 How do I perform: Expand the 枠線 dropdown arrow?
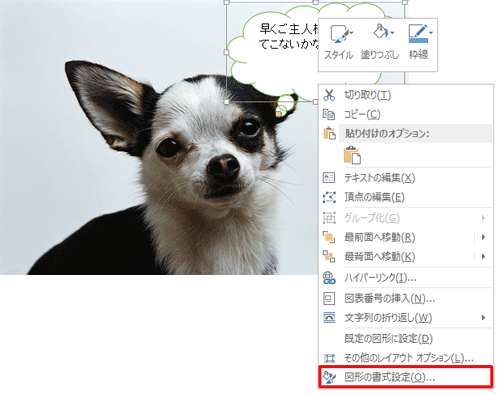[x=431, y=33]
